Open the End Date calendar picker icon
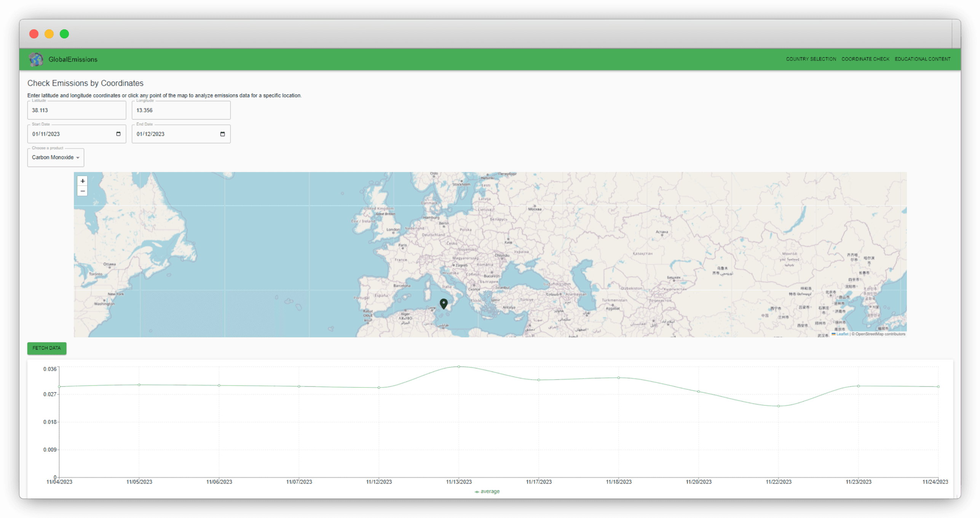This screenshot has height=518, width=980. (223, 134)
